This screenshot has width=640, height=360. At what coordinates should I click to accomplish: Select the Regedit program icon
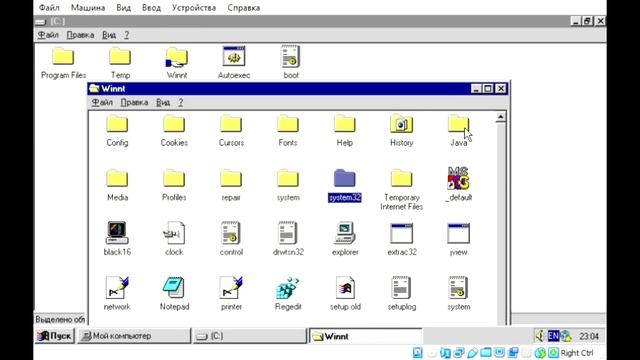(x=288, y=288)
